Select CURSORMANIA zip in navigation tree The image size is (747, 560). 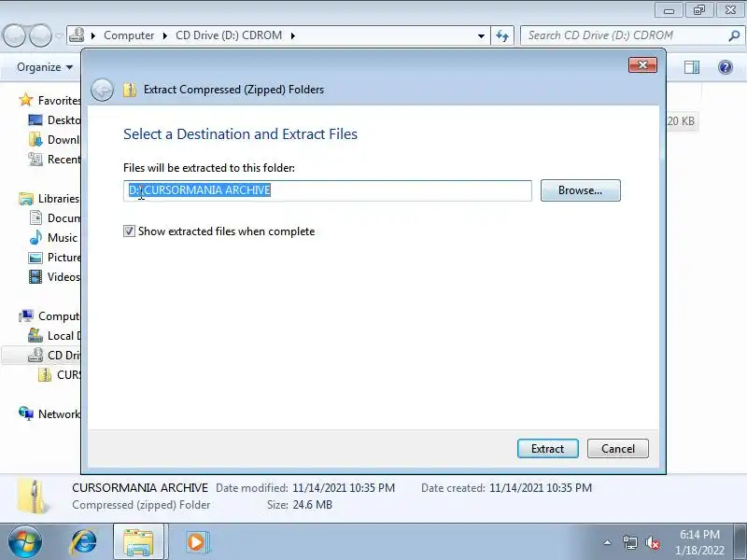coord(68,375)
